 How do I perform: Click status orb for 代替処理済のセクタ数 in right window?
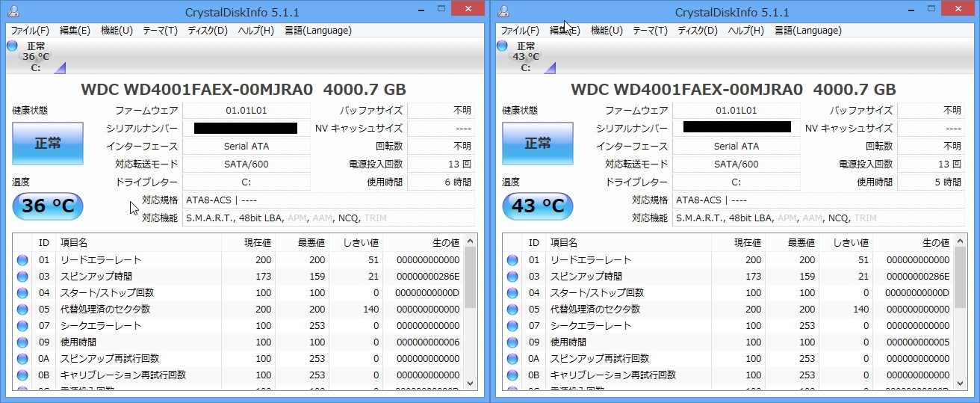(x=512, y=310)
